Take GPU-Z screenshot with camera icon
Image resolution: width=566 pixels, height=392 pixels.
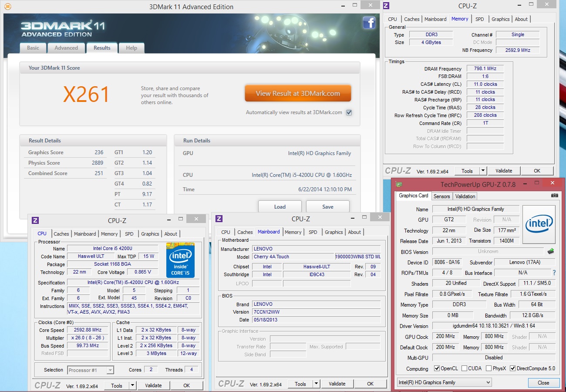point(554,196)
